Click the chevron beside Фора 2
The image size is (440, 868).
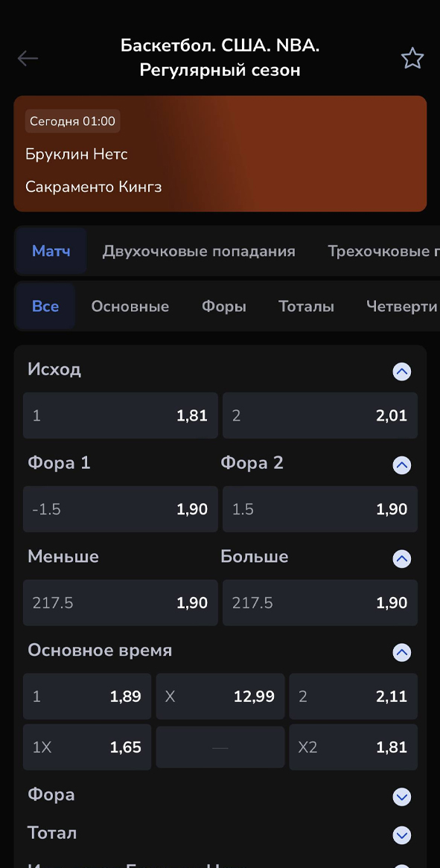401,465
